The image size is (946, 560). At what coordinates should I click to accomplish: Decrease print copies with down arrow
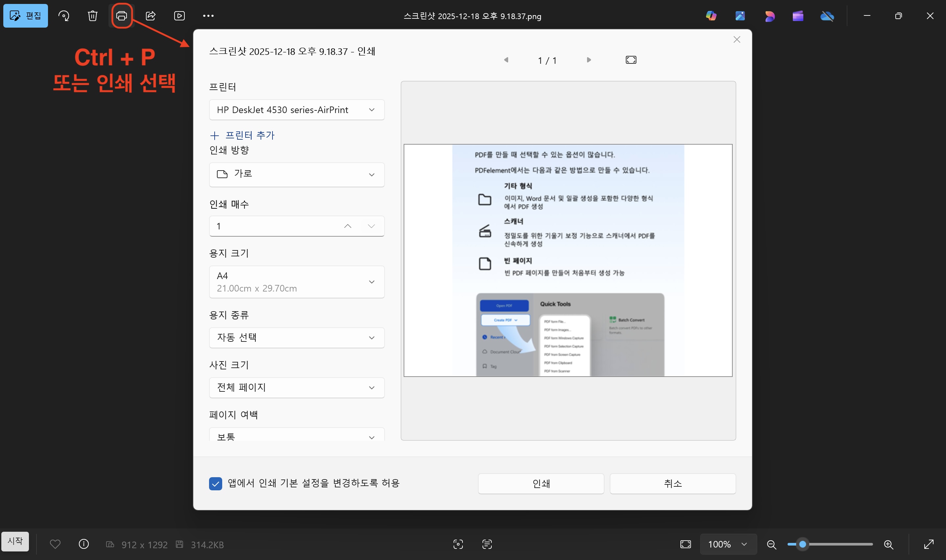point(371,226)
